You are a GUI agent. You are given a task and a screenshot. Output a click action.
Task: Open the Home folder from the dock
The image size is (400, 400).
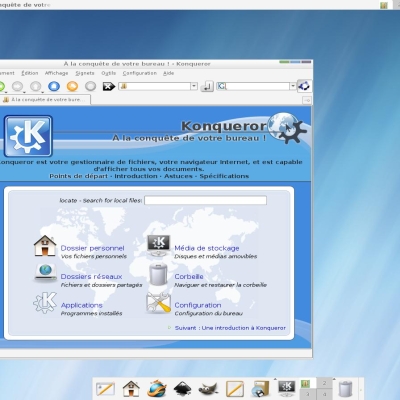[x=131, y=389]
